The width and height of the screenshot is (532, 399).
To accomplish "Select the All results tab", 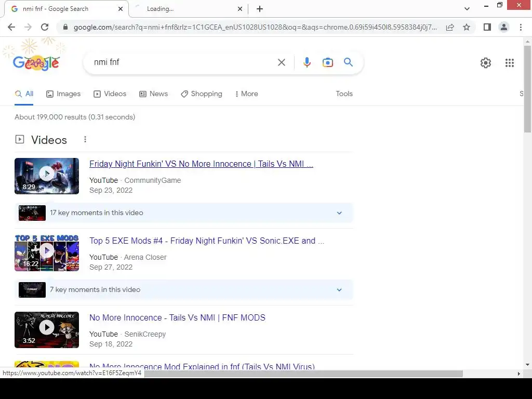I will [24, 94].
